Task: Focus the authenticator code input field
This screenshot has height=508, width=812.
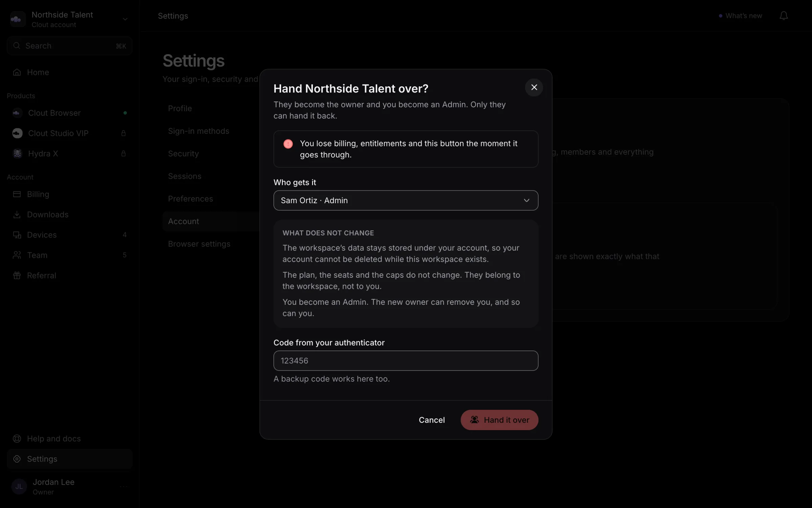Action: (x=406, y=361)
